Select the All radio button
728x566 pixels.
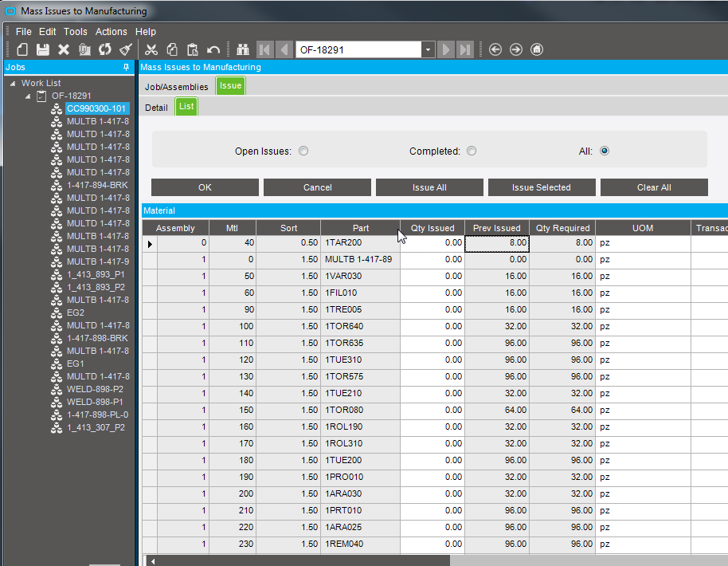605,151
